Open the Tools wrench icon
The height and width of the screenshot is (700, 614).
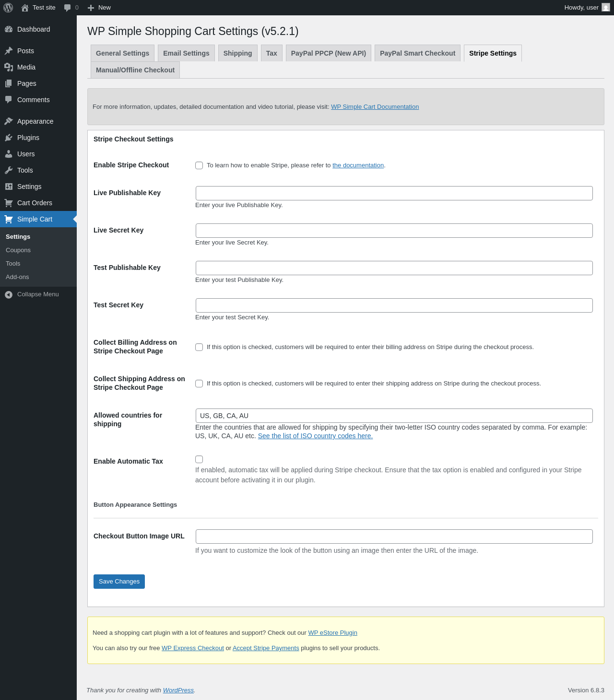tap(9, 170)
